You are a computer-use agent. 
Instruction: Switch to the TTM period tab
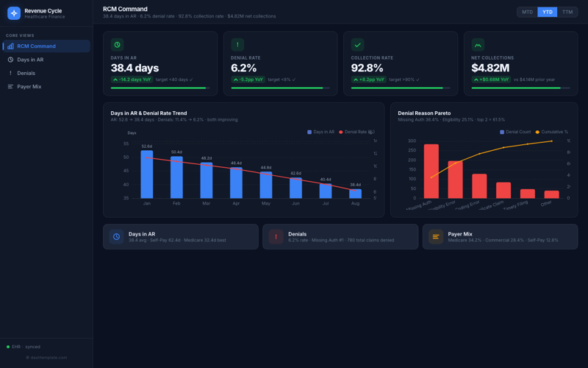click(x=567, y=12)
